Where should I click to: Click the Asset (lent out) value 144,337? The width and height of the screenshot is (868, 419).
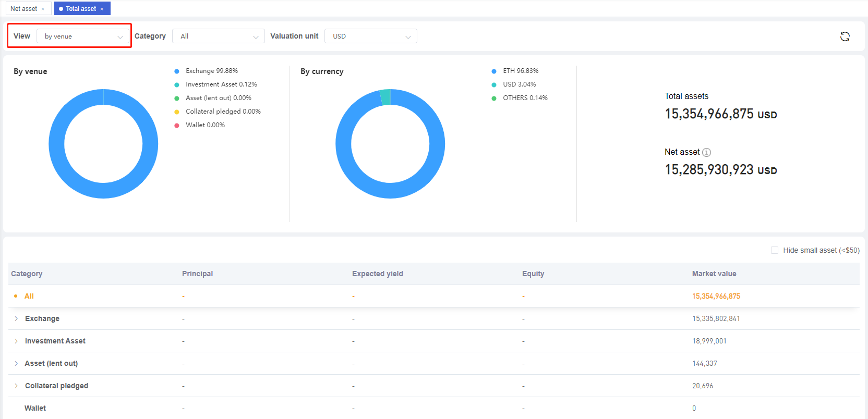(705, 363)
